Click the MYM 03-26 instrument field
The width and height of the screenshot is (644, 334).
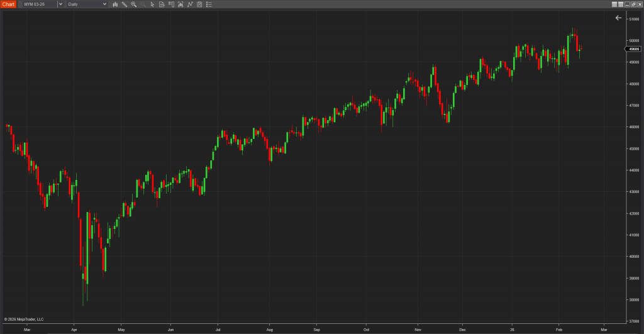(x=38, y=4)
